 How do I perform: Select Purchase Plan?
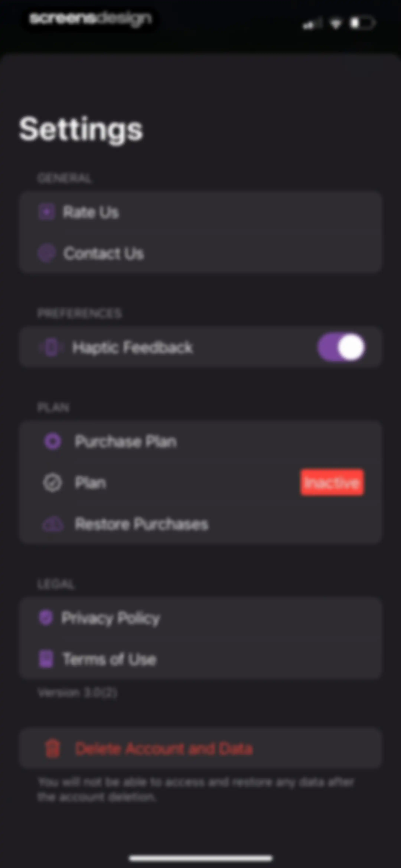point(200,441)
